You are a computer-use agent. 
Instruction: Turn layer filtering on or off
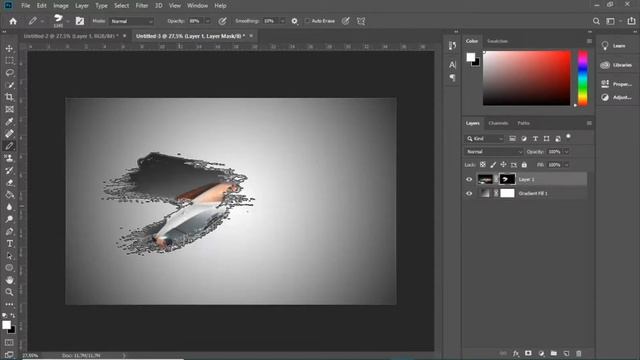pos(568,137)
